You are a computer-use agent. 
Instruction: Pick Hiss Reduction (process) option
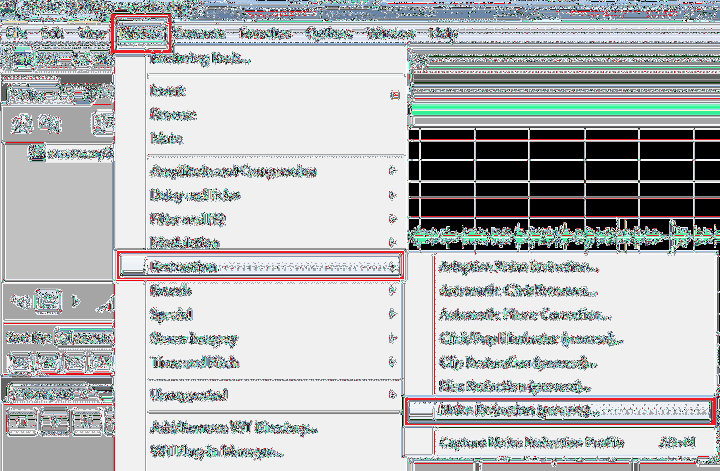[x=516, y=386]
